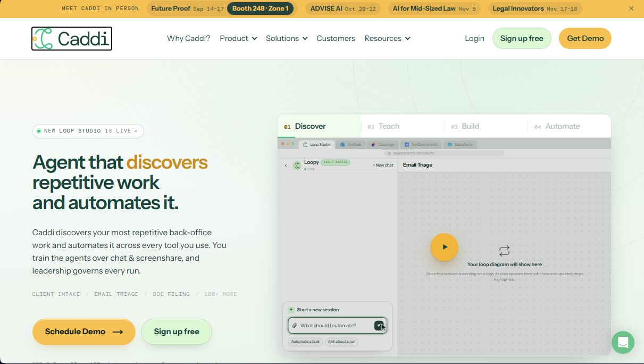Click the Caddi logo in the header
Viewport: 644px width, 364px height.
72,38
